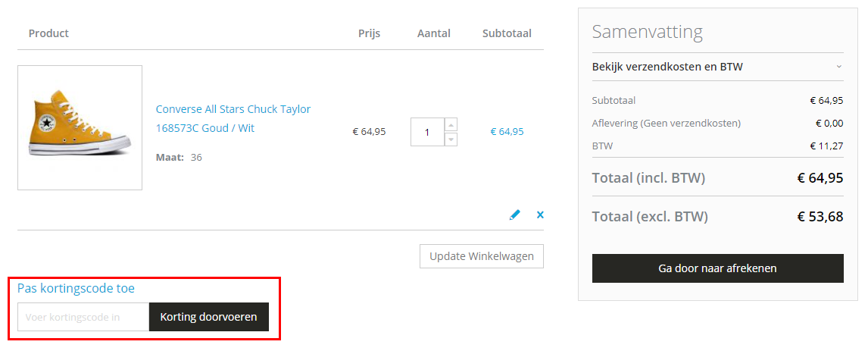Open the yellow Converse shoe thumbnail
Viewport: 868px width, 351px height.
pyautogui.click(x=80, y=127)
